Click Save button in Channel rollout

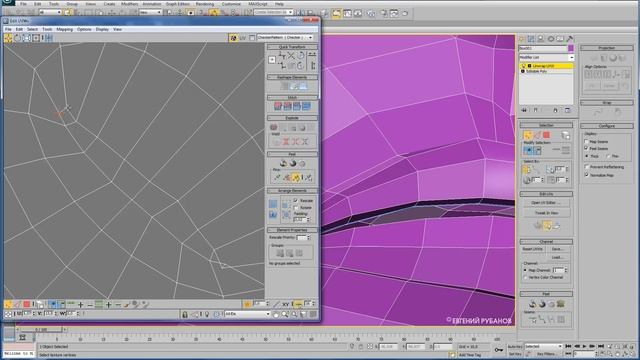point(557,249)
